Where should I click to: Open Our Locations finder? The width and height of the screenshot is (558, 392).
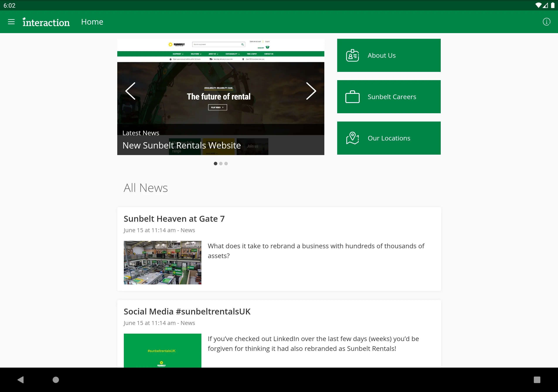[389, 138]
